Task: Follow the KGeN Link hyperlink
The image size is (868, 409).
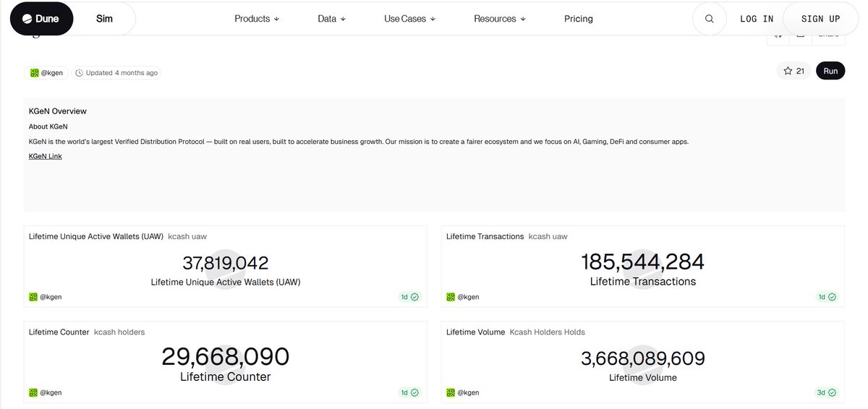Action: 46,156
